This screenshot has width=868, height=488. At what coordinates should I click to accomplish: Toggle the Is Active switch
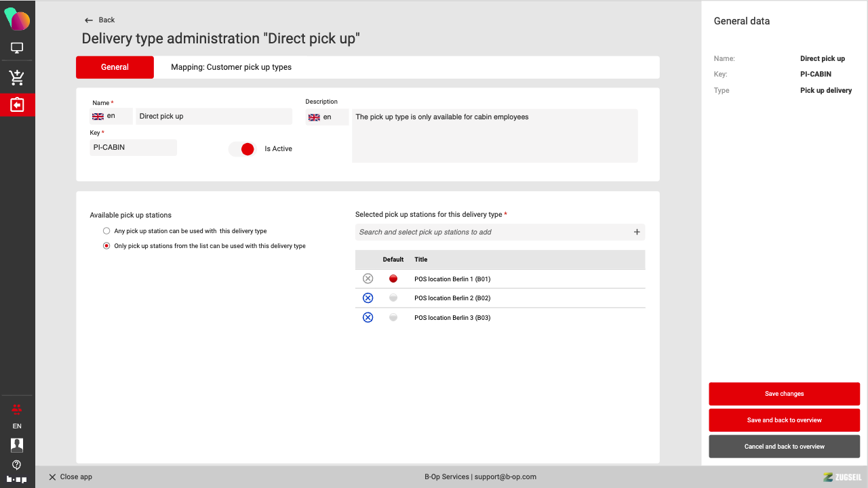click(242, 149)
